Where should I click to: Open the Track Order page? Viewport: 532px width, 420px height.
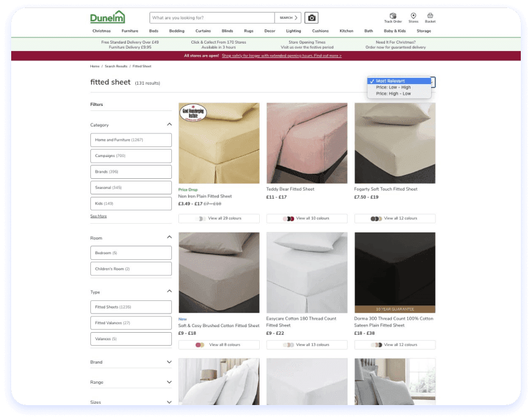[x=392, y=18]
